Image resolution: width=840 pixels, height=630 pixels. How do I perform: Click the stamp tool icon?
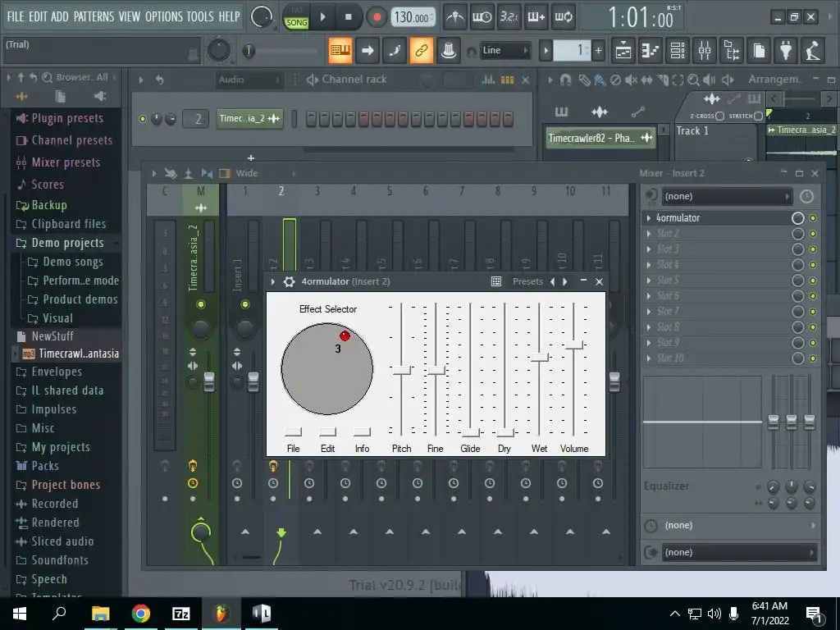[449, 51]
